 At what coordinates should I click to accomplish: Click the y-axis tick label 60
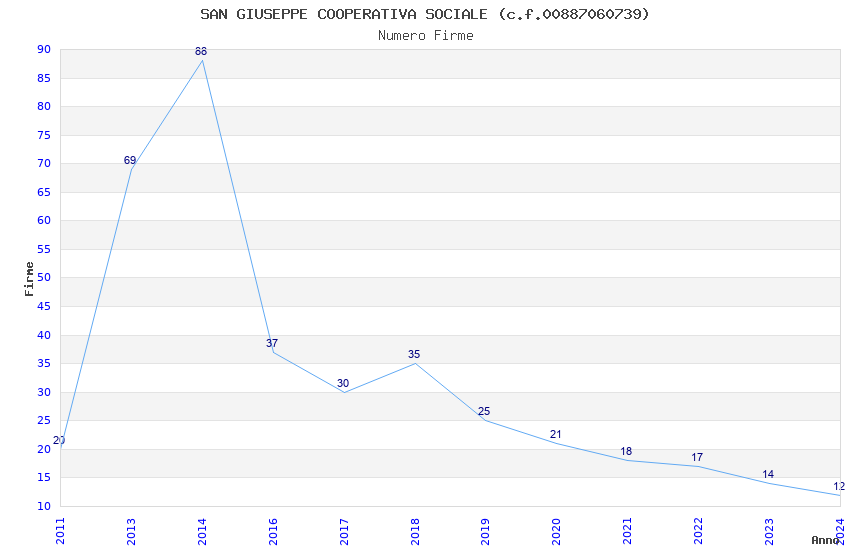point(44,220)
